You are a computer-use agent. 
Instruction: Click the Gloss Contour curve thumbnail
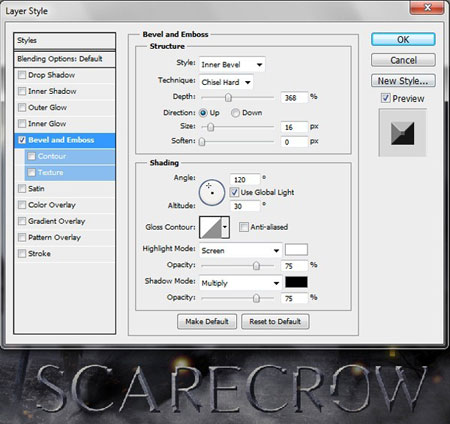[x=211, y=227]
